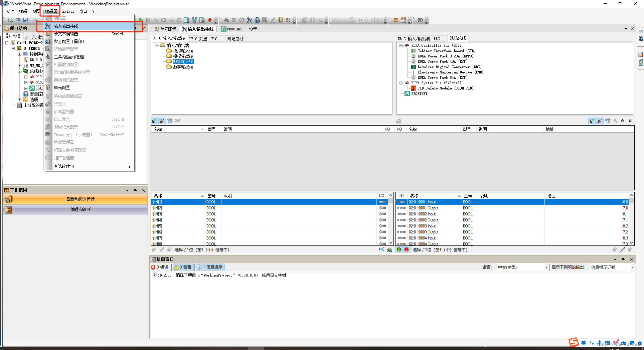The image size is (644, 350).
Task: Toggle the 0 警告 warnings filter
Action: (183, 267)
